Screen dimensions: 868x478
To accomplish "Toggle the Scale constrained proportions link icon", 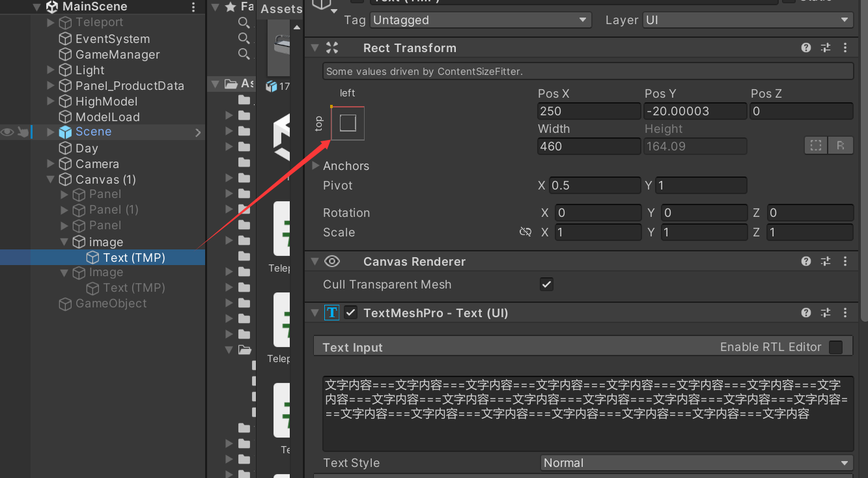I will click(x=525, y=232).
